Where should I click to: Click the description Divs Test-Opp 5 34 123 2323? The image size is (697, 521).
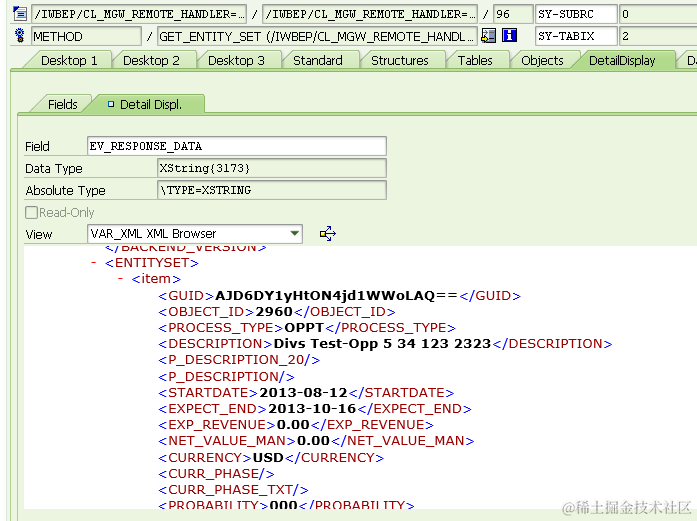pos(382,344)
